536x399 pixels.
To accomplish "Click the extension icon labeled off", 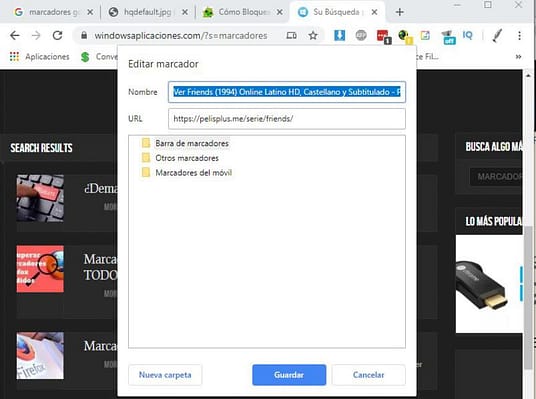I will click(x=448, y=37).
